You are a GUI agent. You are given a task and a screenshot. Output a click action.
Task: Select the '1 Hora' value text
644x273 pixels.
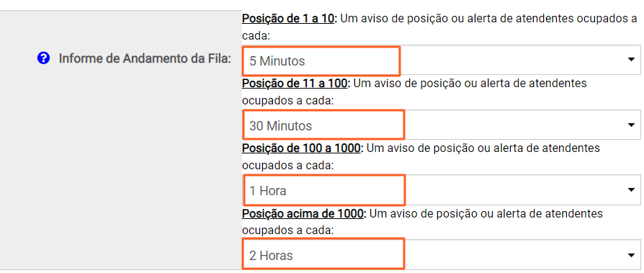pyautogui.click(x=268, y=191)
